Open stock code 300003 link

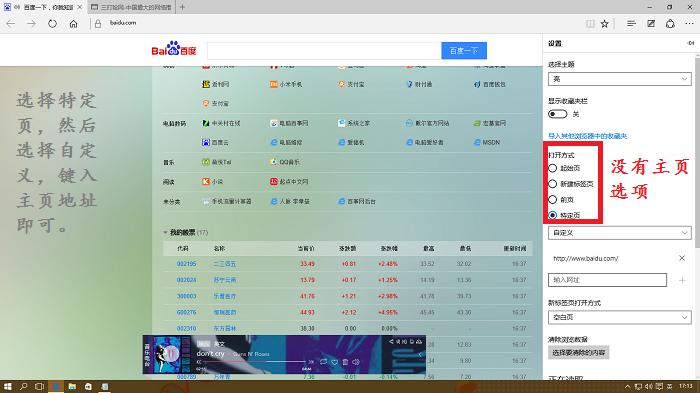coord(186,296)
